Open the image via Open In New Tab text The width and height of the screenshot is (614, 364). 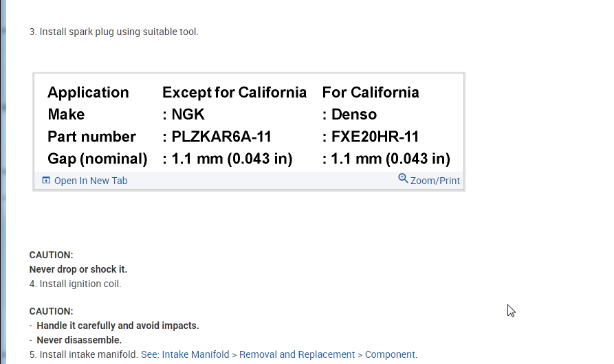click(x=91, y=181)
